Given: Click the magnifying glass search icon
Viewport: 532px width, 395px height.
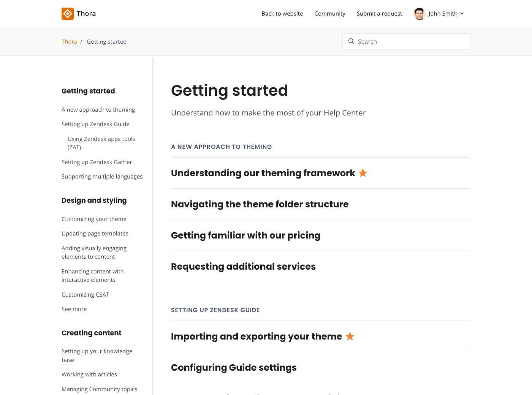Looking at the screenshot, I should tap(351, 41).
